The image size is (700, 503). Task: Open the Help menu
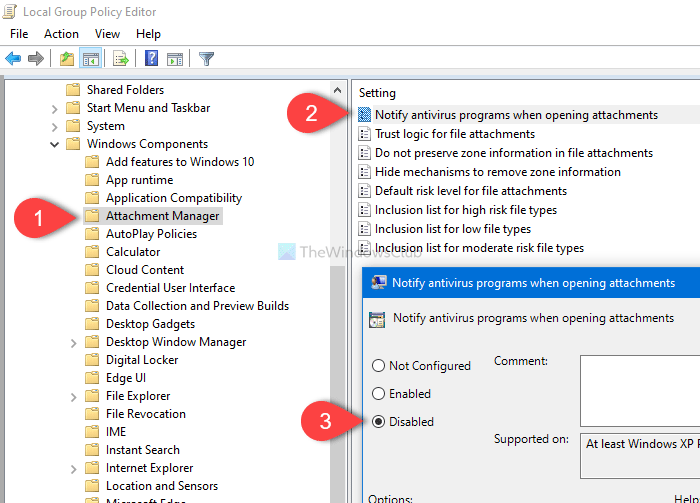(x=148, y=34)
